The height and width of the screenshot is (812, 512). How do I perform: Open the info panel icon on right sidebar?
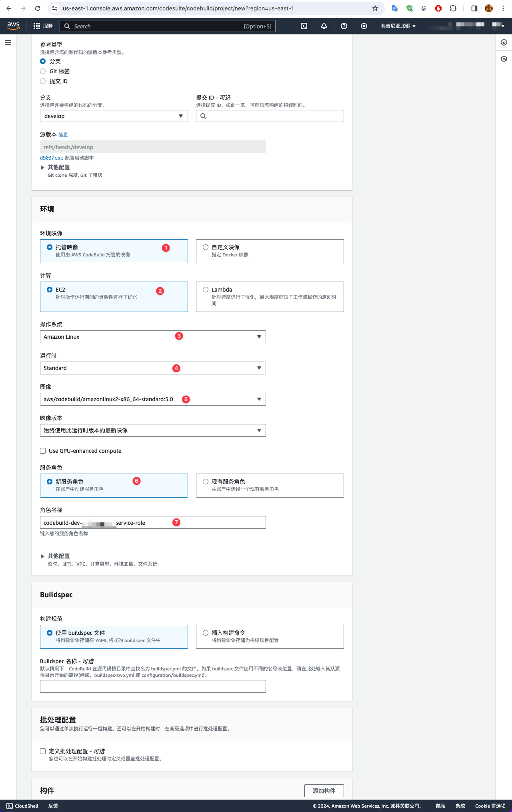504,42
